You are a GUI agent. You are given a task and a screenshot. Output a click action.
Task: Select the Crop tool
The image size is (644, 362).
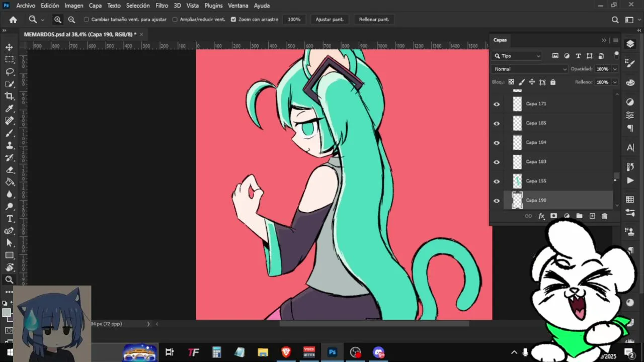click(x=9, y=96)
